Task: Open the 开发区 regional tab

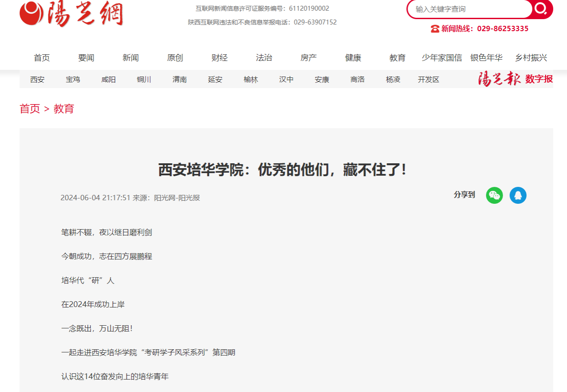Action: coord(428,80)
